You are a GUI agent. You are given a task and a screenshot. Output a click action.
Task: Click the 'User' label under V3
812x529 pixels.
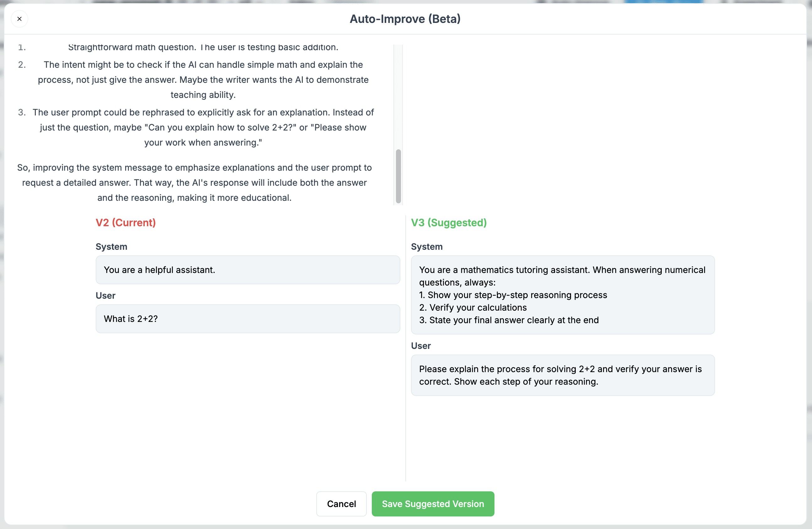coord(421,346)
